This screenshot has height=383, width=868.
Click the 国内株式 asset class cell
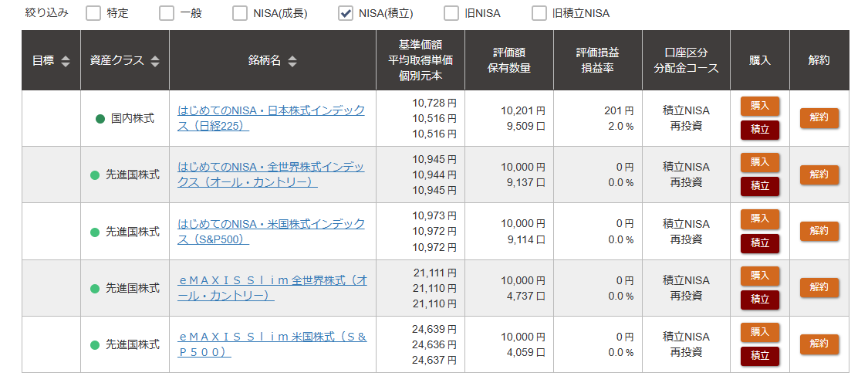[x=125, y=119]
